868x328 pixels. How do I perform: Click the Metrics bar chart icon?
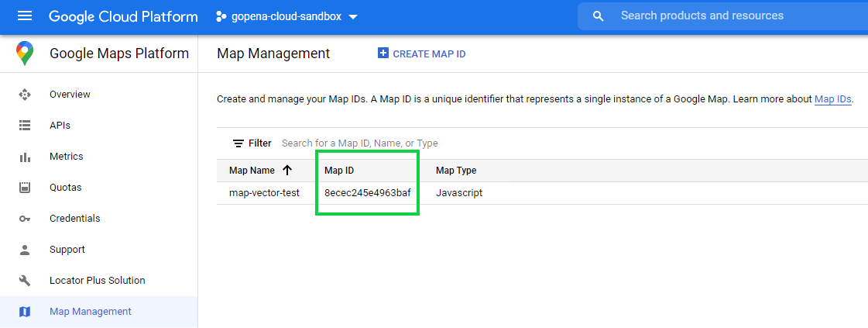(25, 157)
